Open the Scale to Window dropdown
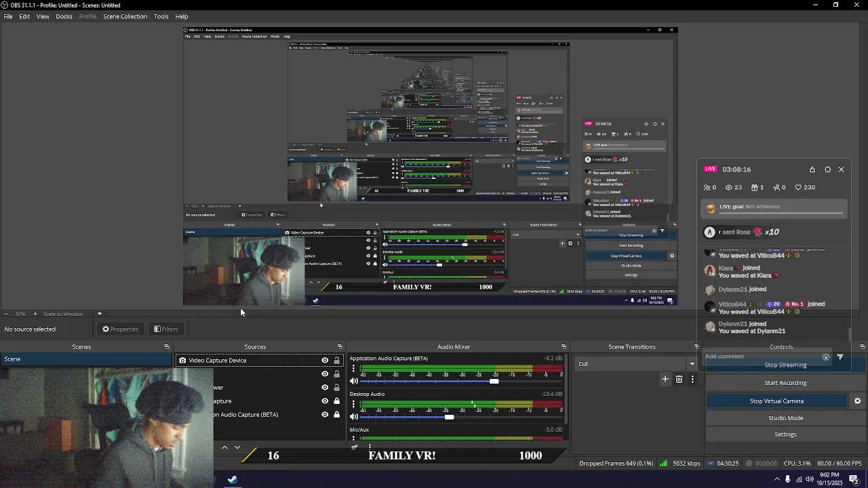The image size is (868, 488). [x=99, y=314]
